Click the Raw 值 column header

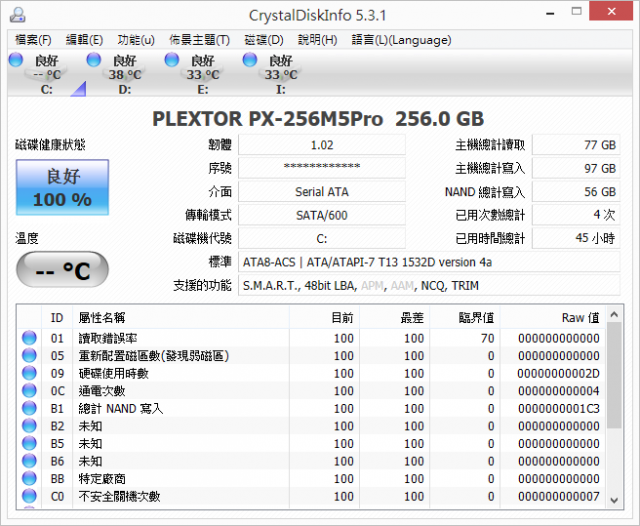tap(553, 317)
